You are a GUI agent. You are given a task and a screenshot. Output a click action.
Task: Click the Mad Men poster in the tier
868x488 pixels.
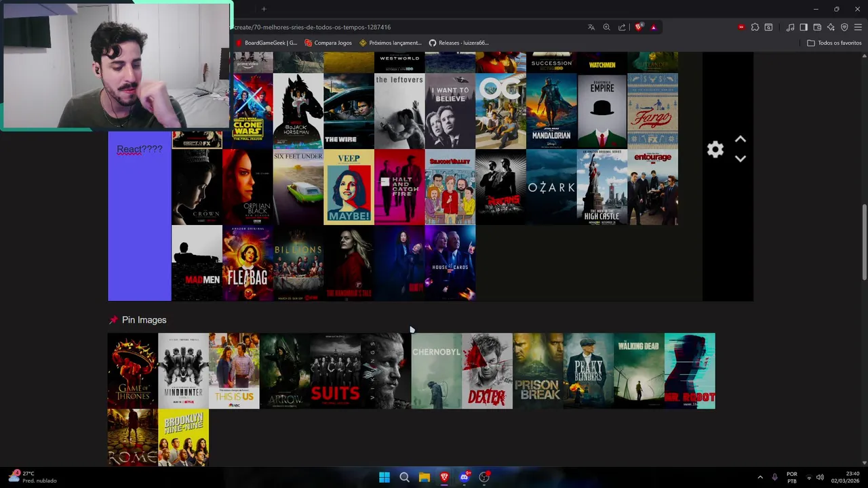point(197,263)
